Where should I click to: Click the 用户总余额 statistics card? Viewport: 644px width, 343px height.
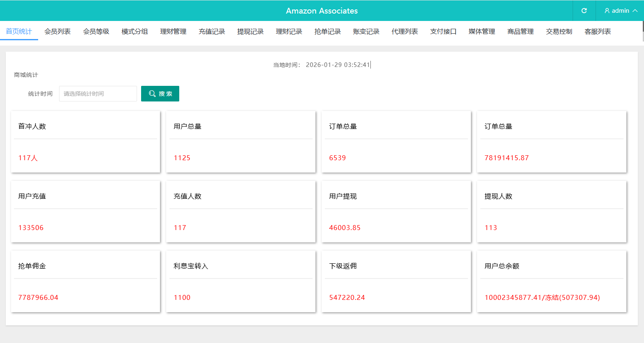[551, 281]
